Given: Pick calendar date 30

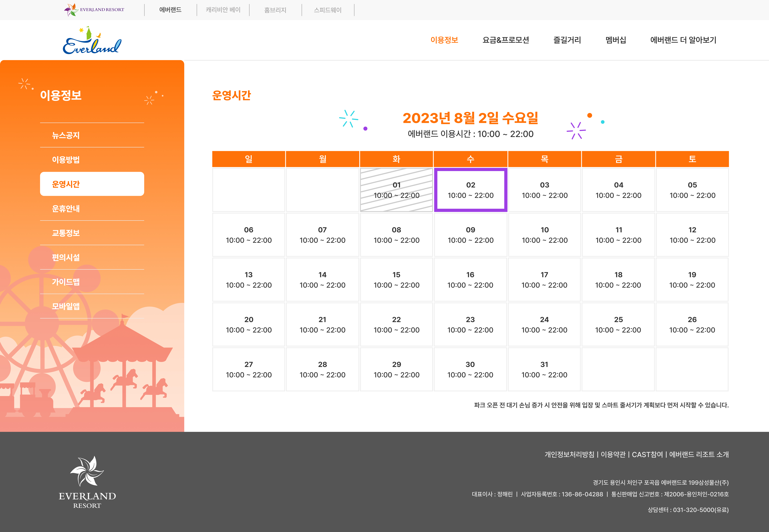Looking at the screenshot, I should click(471, 369).
